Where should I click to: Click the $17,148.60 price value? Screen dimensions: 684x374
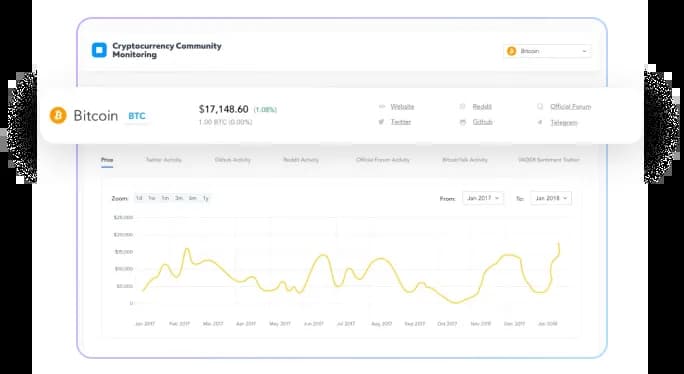223,109
